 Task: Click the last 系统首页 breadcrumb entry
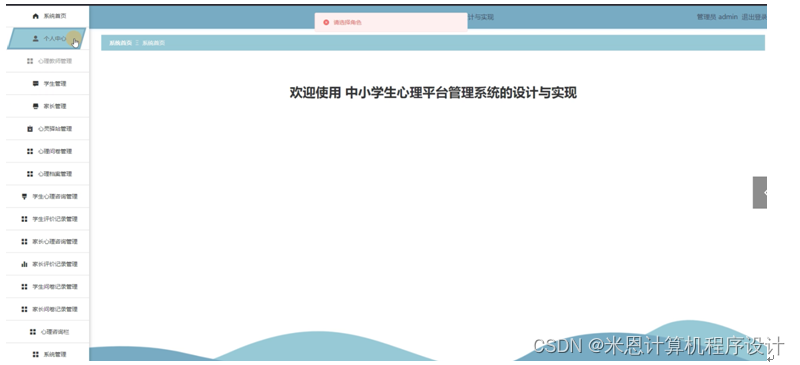153,43
